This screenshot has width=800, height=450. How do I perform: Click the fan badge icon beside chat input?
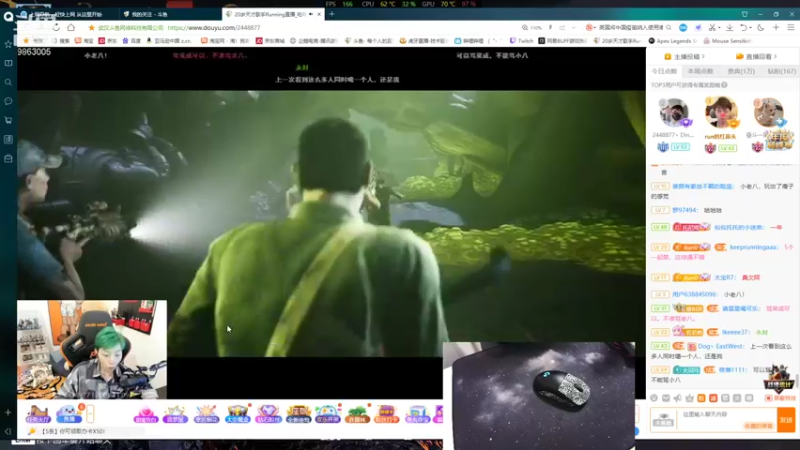point(663,420)
